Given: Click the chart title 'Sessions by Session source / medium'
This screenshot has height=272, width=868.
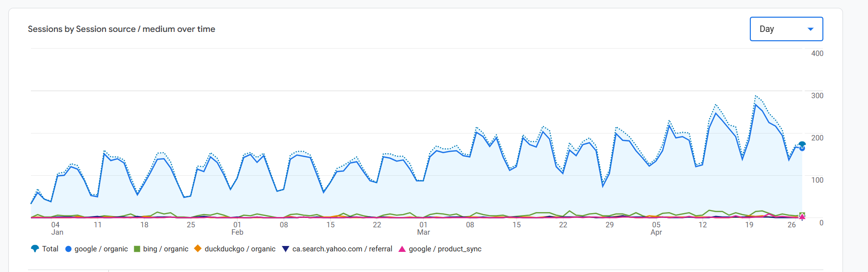Looking at the screenshot, I should [122, 29].
